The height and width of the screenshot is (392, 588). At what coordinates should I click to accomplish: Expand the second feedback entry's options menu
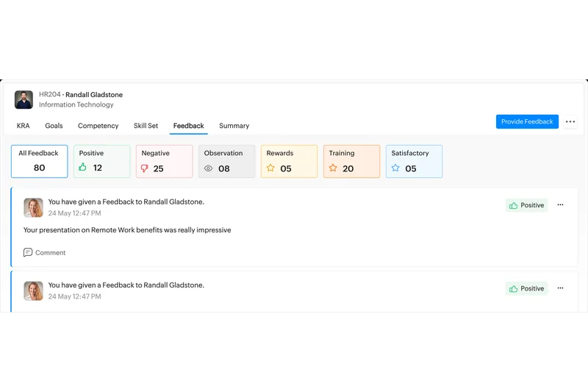click(560, 288)
